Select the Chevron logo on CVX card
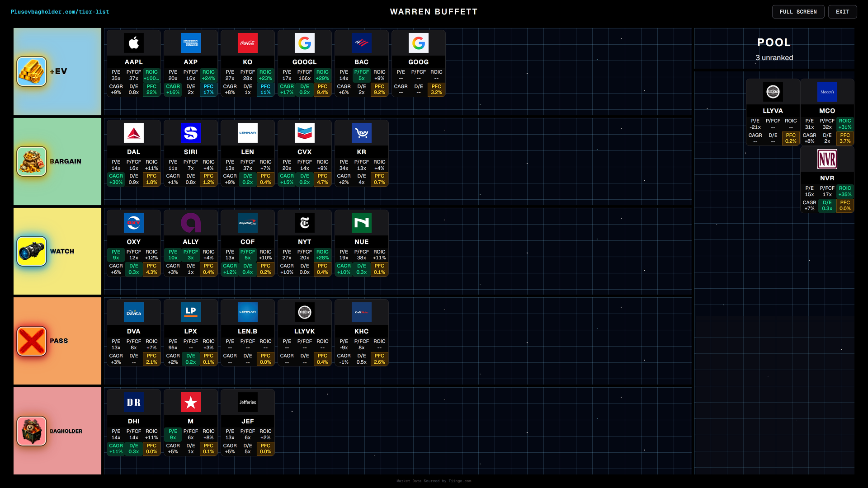Screen dimensions: 868x488 click(x=305, y=133)
